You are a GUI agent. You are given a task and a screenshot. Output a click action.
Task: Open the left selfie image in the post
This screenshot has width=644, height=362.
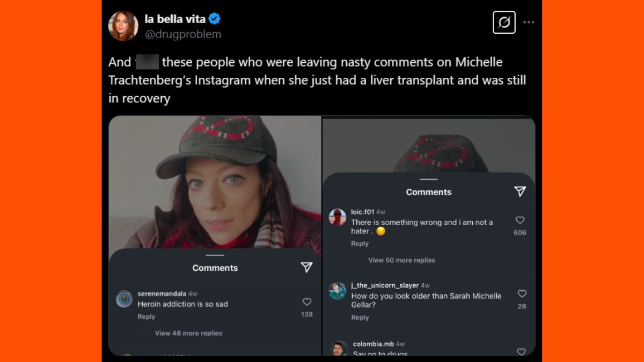[x=215, y=182]
